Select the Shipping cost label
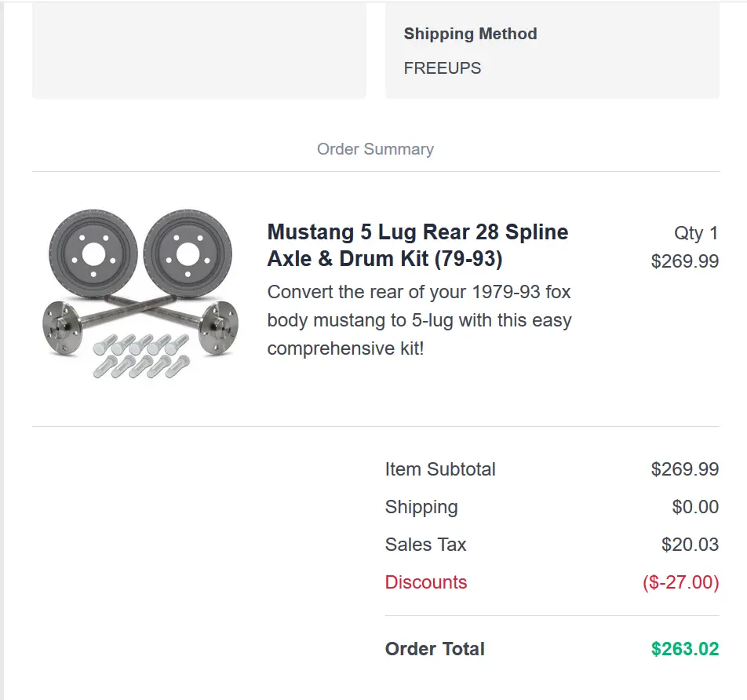747x700 pixels. tap(421, 508)
